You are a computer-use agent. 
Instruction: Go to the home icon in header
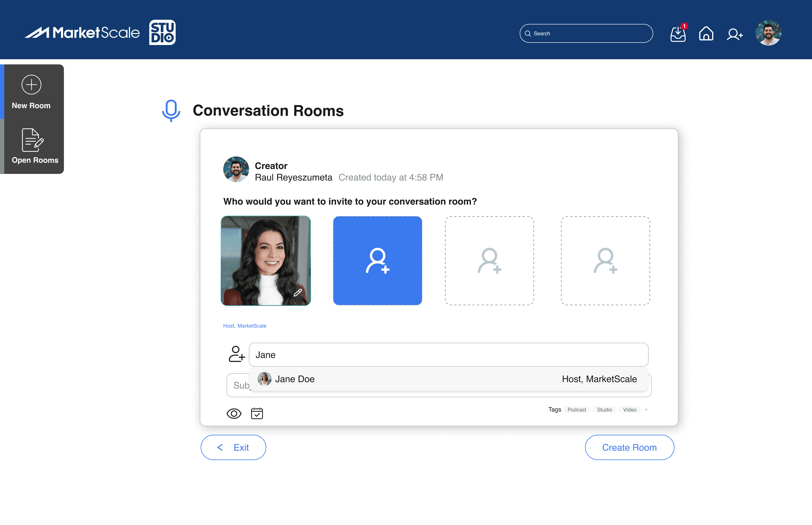click(706, 34)
